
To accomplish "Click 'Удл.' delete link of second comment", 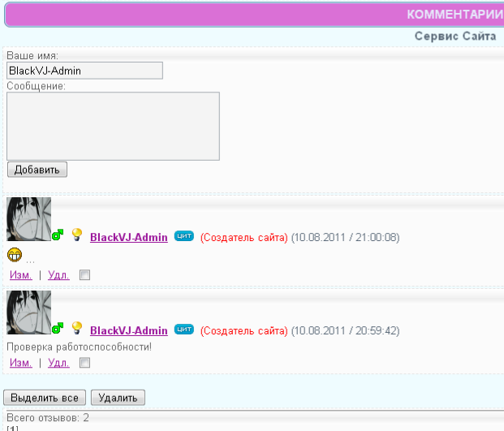I will click(x=58, y=363).
